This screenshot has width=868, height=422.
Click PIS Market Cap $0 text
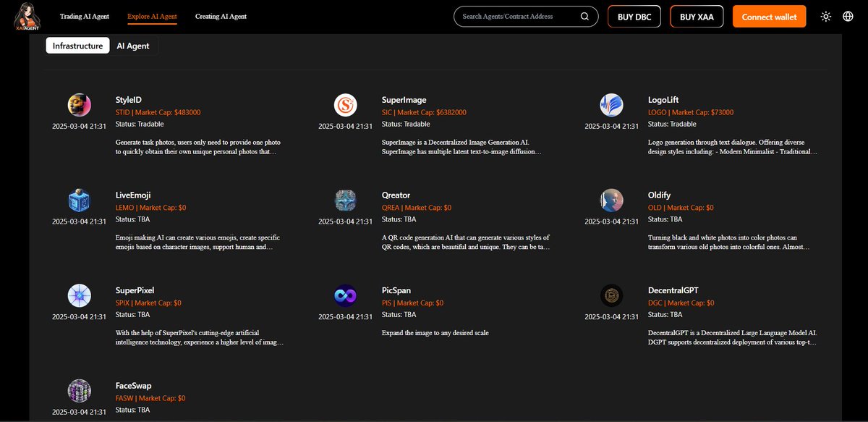(413, 303)
